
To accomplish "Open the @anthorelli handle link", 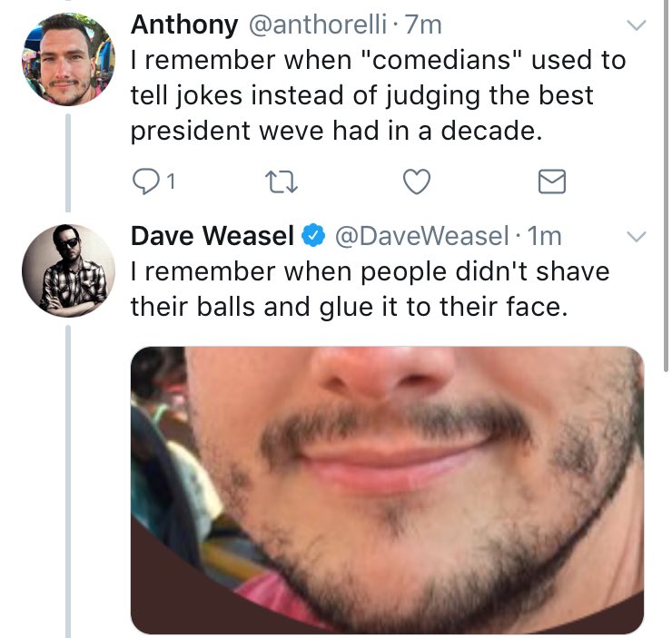I will click(318, 25).
